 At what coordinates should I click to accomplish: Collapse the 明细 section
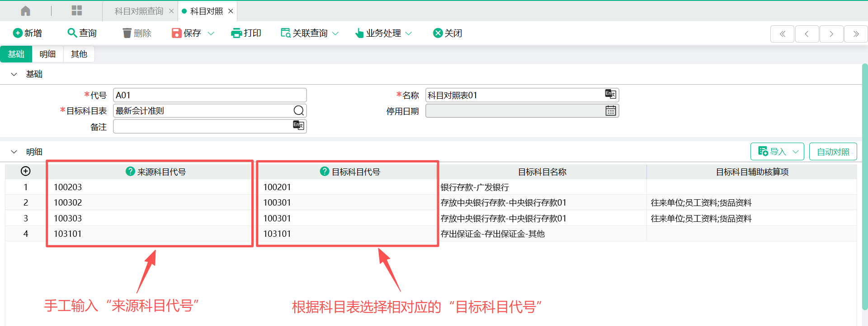pos(14,152)
